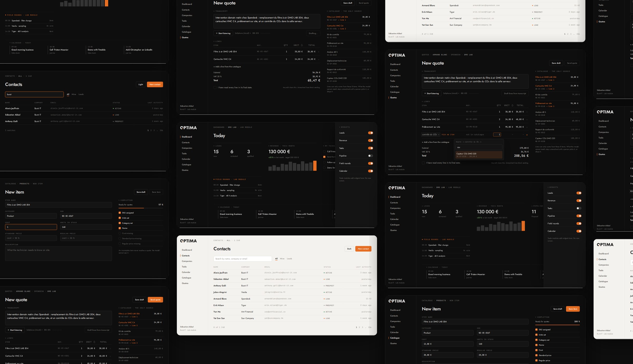Remove Cartouche VMC C4 line totaling 24,00 €
Screen dimensions: 633x364
318,59
